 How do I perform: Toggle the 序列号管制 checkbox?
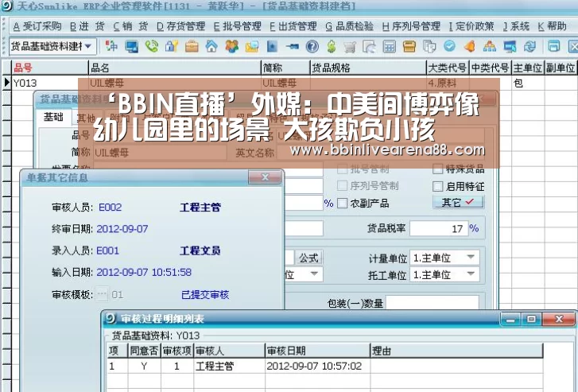pyautogui.click(x=342, y=185)
